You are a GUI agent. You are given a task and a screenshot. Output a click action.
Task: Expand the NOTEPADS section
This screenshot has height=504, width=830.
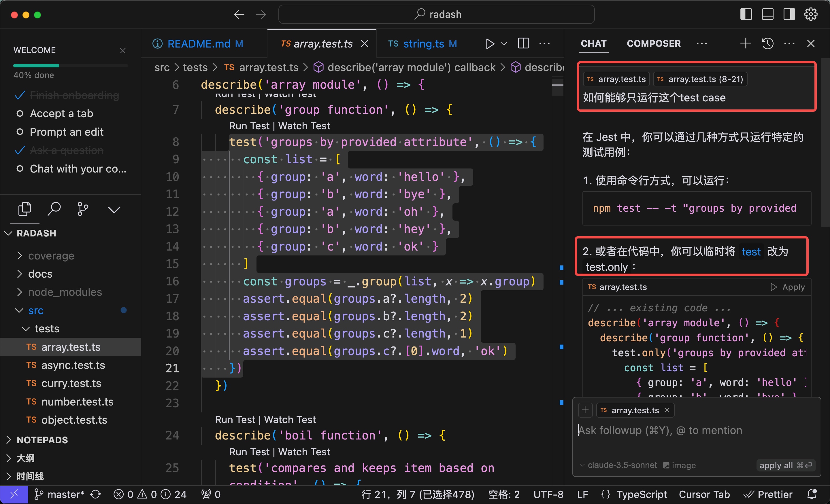pyautogui.click(x=42, y=440)
